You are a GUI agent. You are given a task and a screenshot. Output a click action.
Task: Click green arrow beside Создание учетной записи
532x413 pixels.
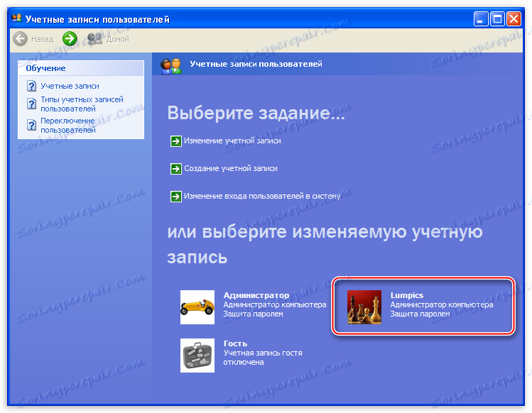click(x=175, y=168)
